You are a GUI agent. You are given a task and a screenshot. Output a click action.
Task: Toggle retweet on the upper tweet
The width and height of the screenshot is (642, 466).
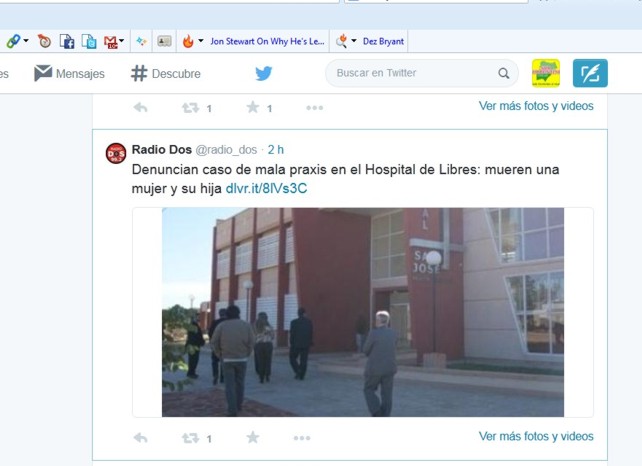[x=191, y=107]
